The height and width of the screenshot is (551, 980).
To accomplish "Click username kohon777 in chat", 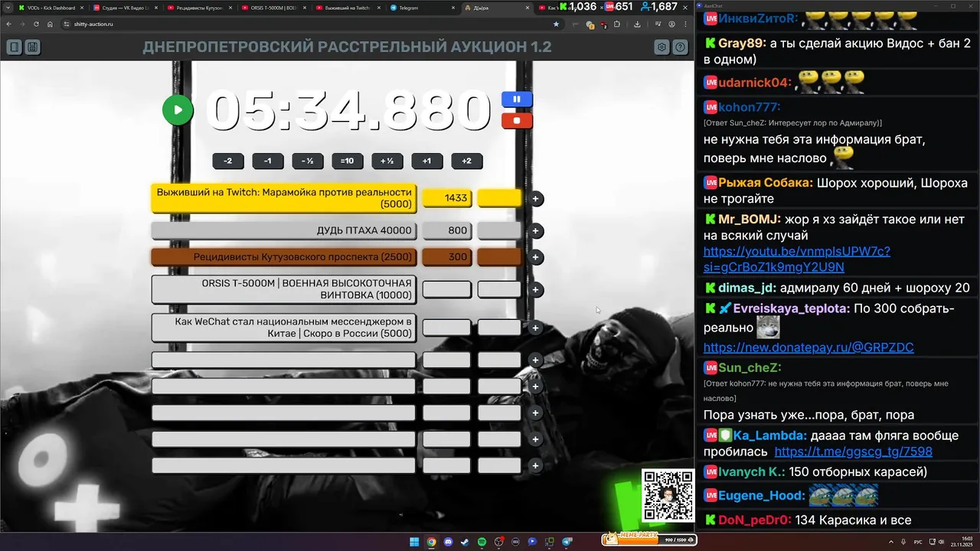I will tap(748, 107).
